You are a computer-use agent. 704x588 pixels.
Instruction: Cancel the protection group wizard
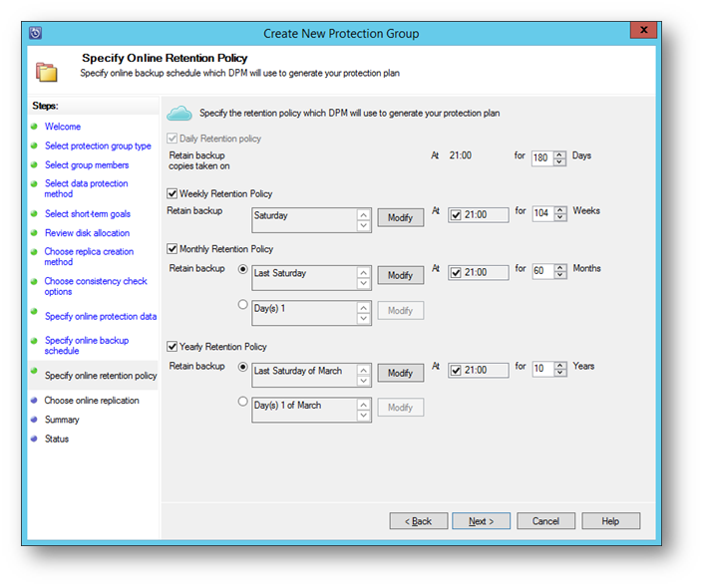point(546,521)
